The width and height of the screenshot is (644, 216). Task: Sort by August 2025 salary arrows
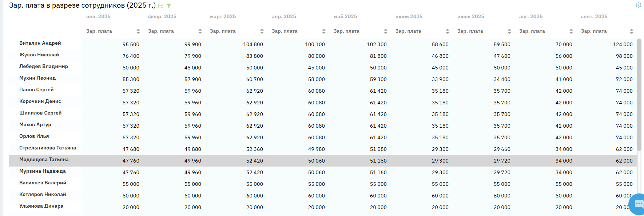(x=571, y=31)
